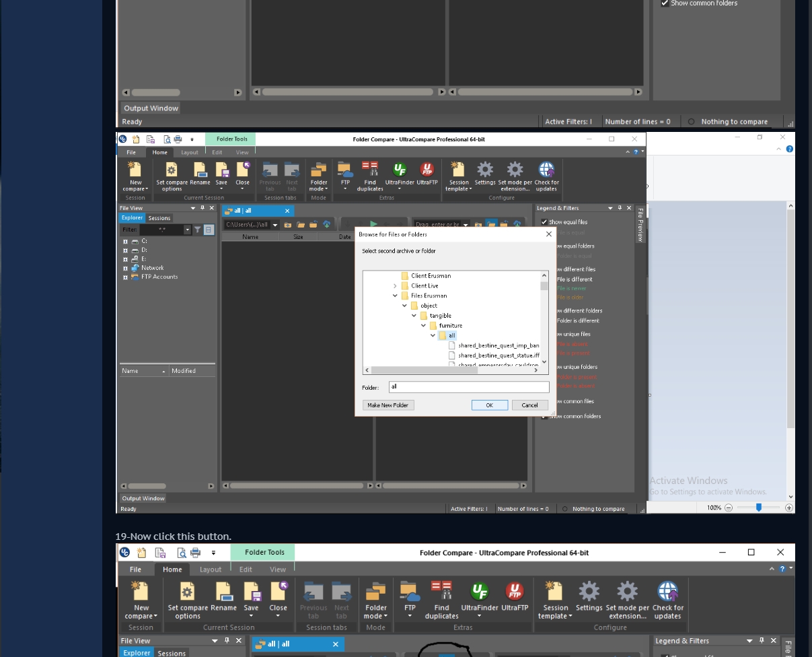Toggle Show equal files checkbox, Browse dialog screenshot
The image size is (812, 657).
coord(544,222)
